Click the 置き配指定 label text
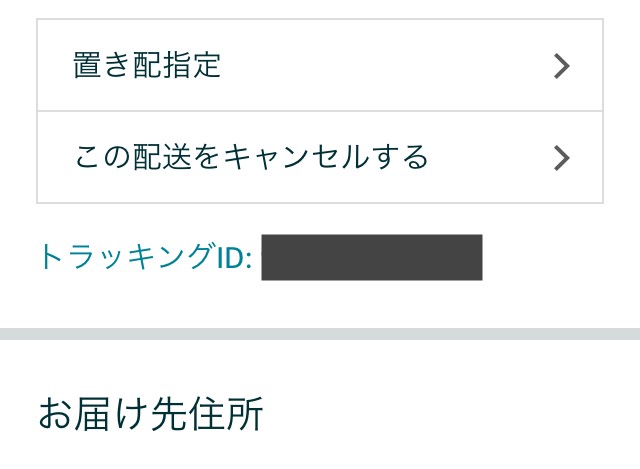 point(147,65)
